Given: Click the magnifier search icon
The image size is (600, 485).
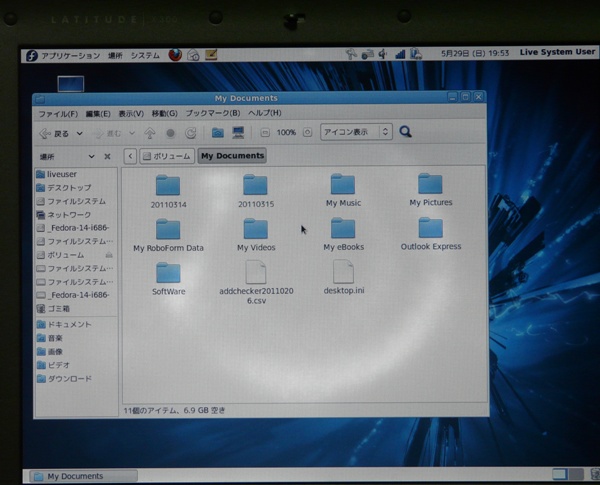Looking at the screenshot, I should (406, 132).
